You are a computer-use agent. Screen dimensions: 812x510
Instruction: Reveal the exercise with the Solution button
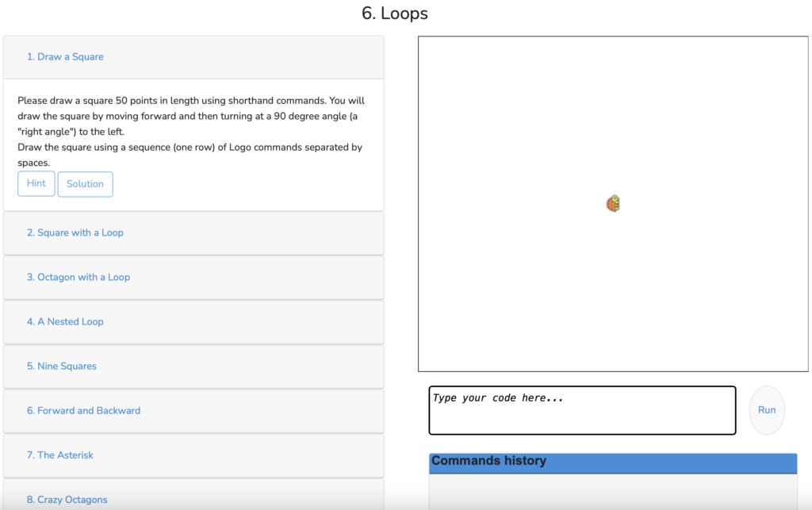[x=85, y=184]
